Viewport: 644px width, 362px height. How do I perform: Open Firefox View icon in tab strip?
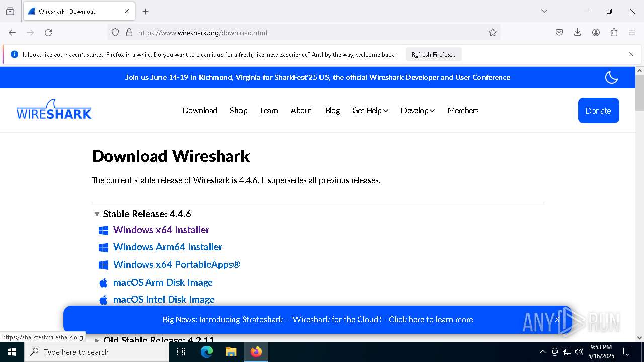pyautogui.click(x=10, y=11)
